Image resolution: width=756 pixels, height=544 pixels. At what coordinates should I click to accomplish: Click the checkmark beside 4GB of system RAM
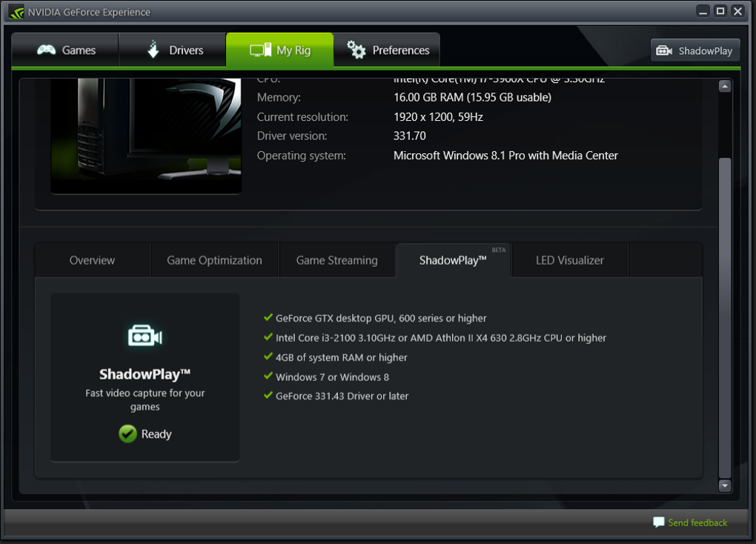pyautogui.click(x=268, y=357)
